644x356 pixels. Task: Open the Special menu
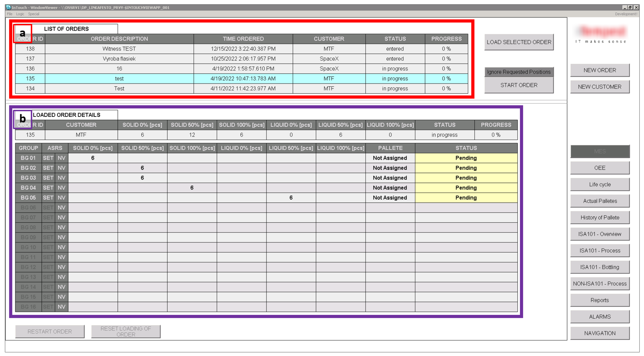(34, 14)
